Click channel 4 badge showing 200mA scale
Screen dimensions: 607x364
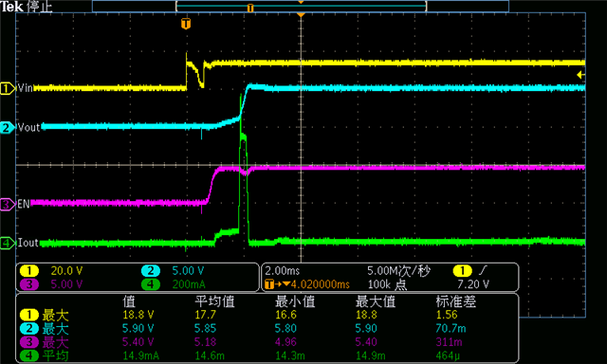[151, 284]
